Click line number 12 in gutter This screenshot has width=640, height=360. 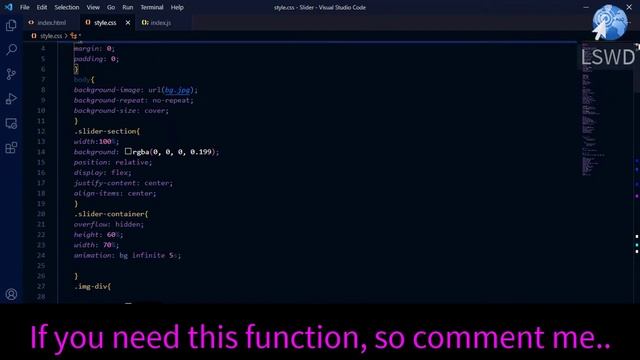coord(41,131)
